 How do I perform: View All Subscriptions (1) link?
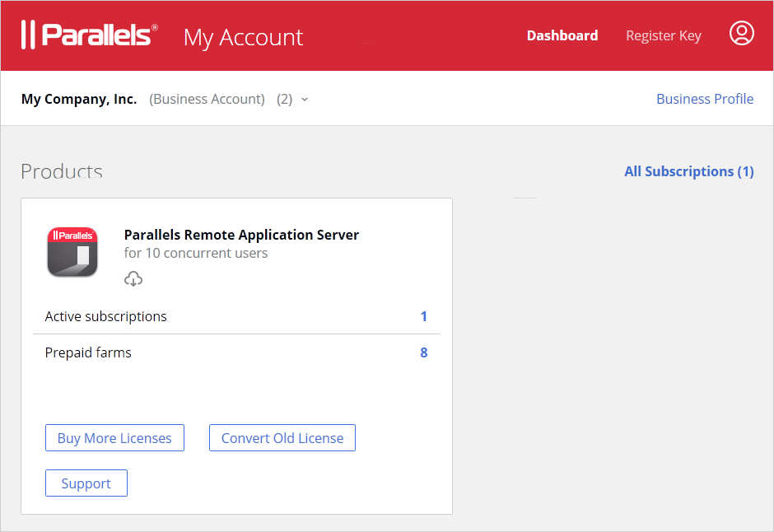click(x=688, y=171)
